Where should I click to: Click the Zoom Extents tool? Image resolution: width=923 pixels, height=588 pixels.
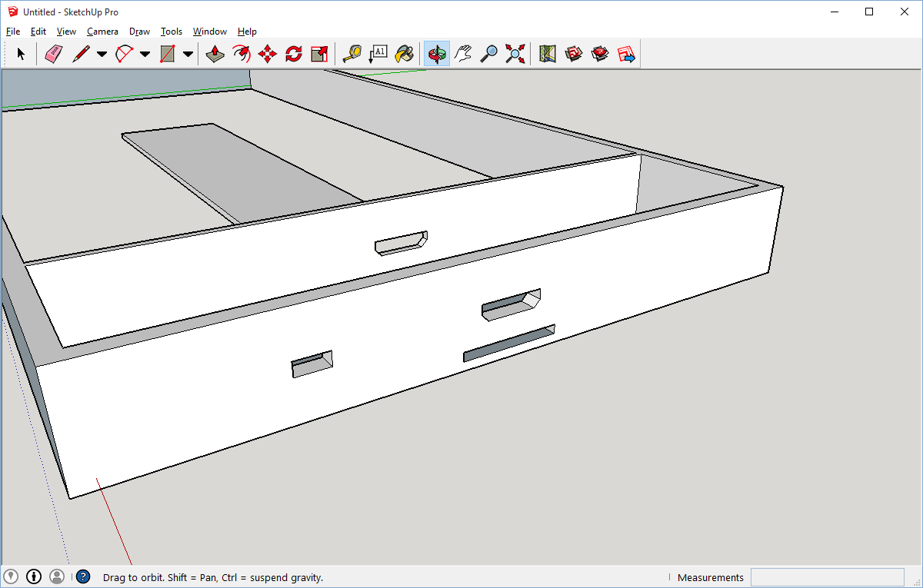tap(515, 54)
